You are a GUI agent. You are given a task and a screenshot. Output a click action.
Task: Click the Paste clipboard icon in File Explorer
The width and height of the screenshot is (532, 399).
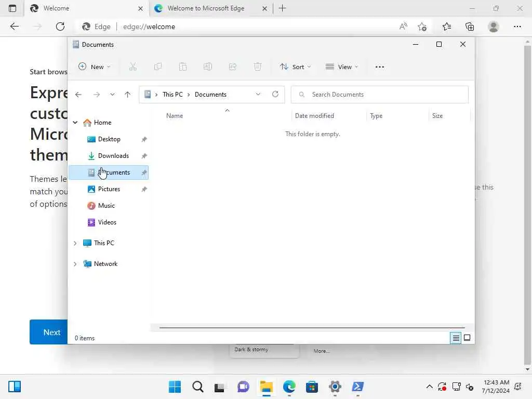183,67
